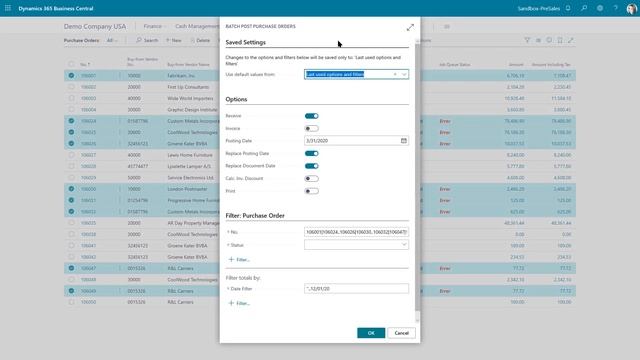Image resolution: width=640 pixels, height=360 pixels.
Task: Open the notifications bell icon
Action: (568, 8)
